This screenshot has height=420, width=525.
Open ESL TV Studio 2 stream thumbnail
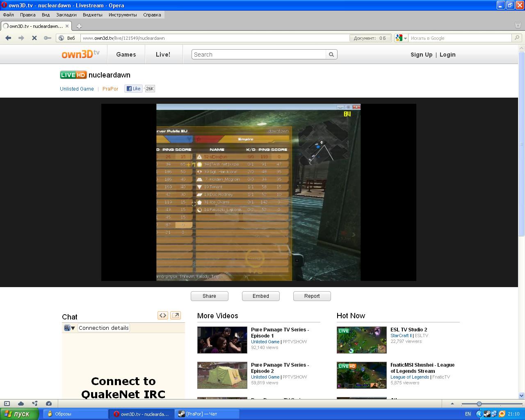point(361,340)
